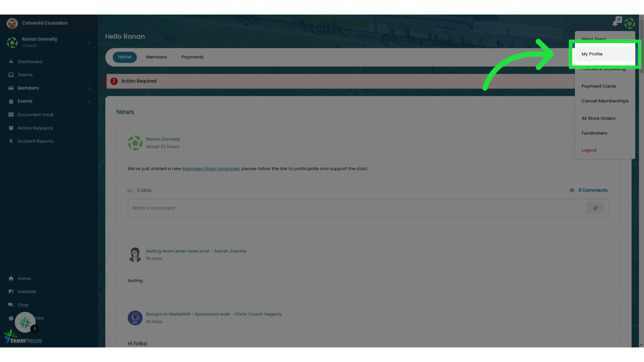Switch to the Payments tab
The image size is (644, 362).
pos(193,57)
